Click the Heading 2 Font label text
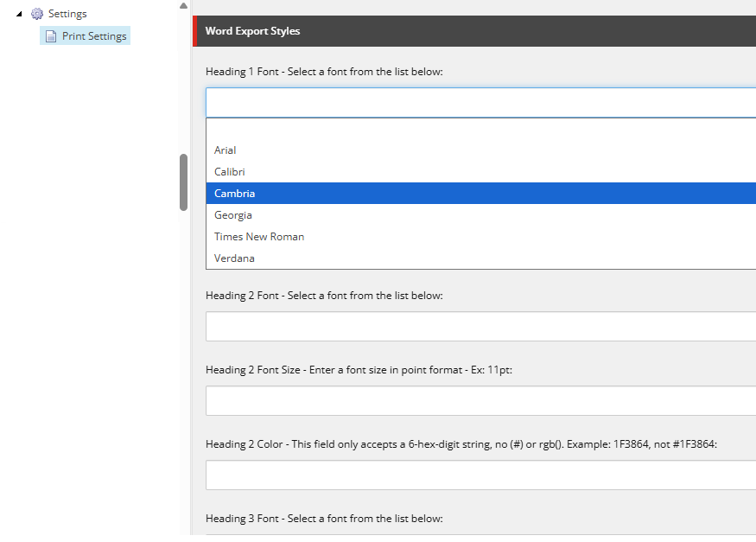Screen dimensions: 756x542 click(324, 295)
